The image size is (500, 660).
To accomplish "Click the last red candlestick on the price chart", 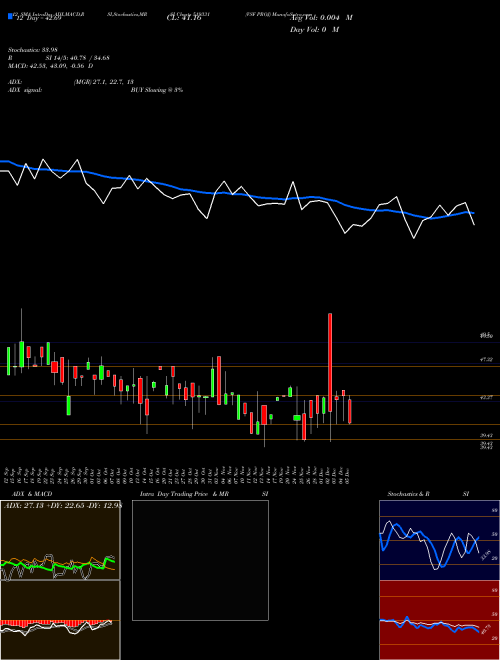I will 350,411.
